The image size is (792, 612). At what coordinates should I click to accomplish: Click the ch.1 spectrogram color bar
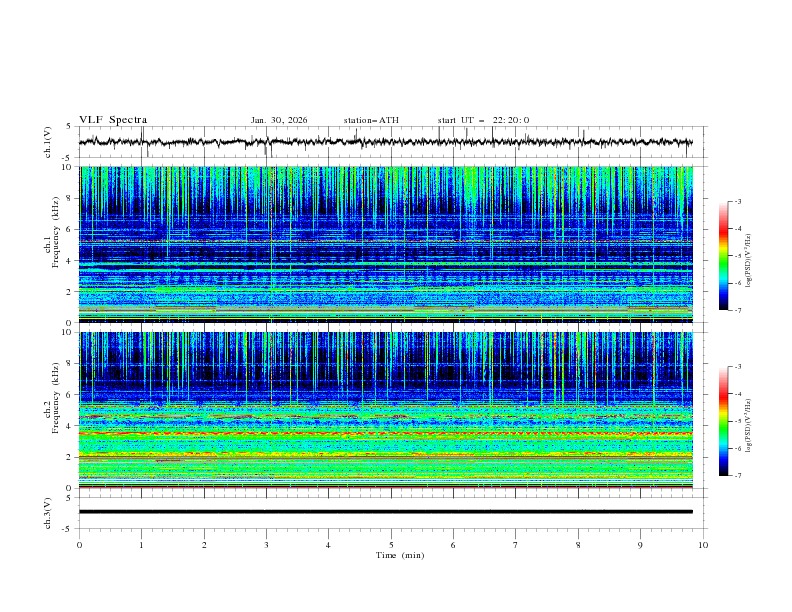tap(723, 255)
